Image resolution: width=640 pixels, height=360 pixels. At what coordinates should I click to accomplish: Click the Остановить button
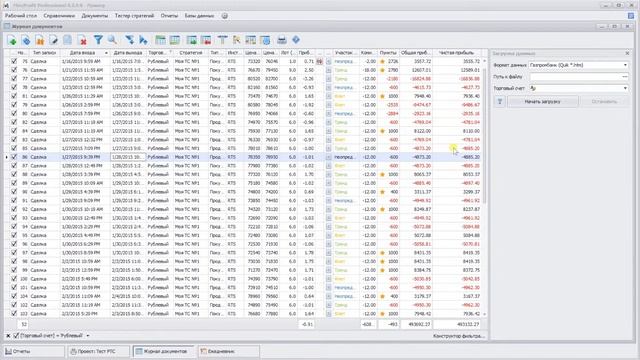pos(604,102)
